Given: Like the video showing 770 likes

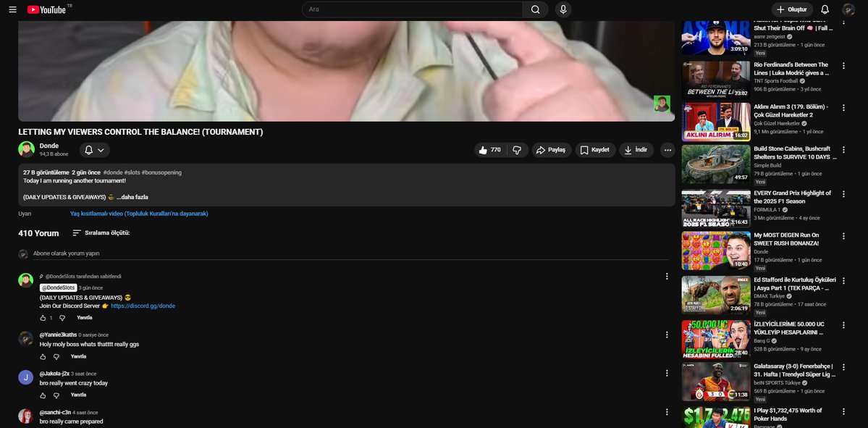Looking at the screenshot, I should click(490, 150).
